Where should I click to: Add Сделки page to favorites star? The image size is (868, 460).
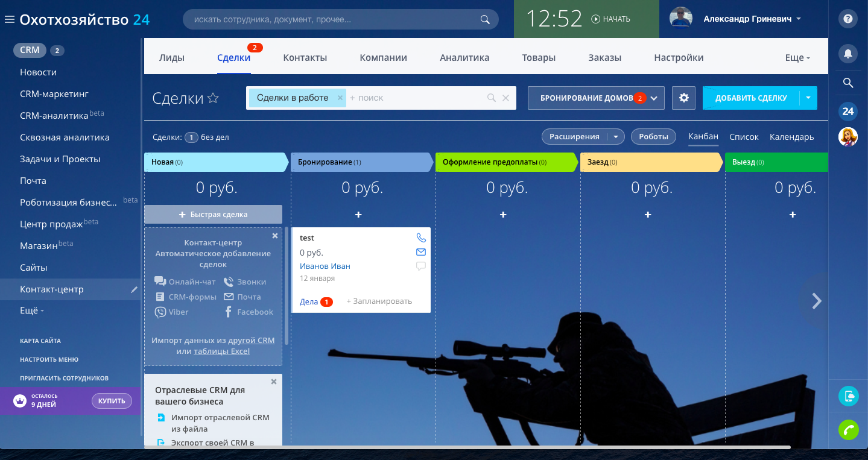point(213,98)
